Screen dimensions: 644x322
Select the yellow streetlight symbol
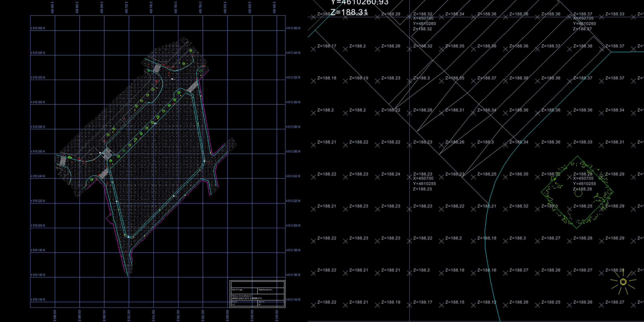(x=623, y=282)
